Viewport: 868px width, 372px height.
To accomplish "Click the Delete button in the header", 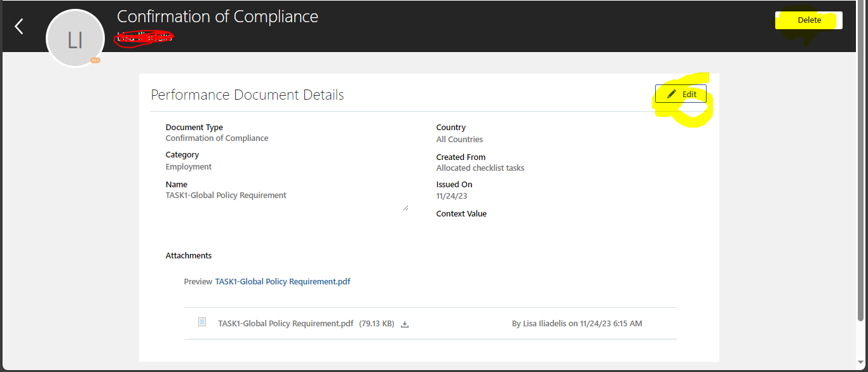I will 808,20.
